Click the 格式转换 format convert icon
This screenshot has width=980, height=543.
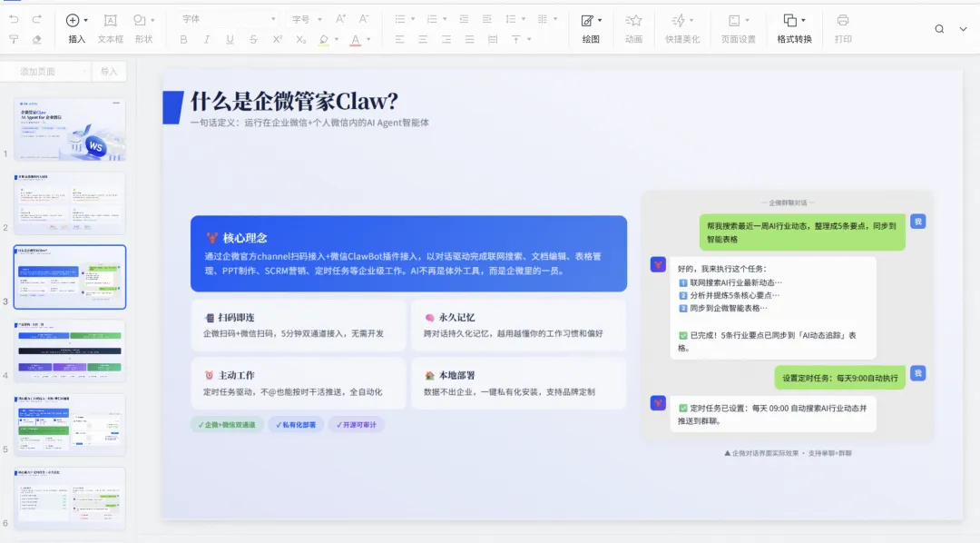[x=790, y=21]
